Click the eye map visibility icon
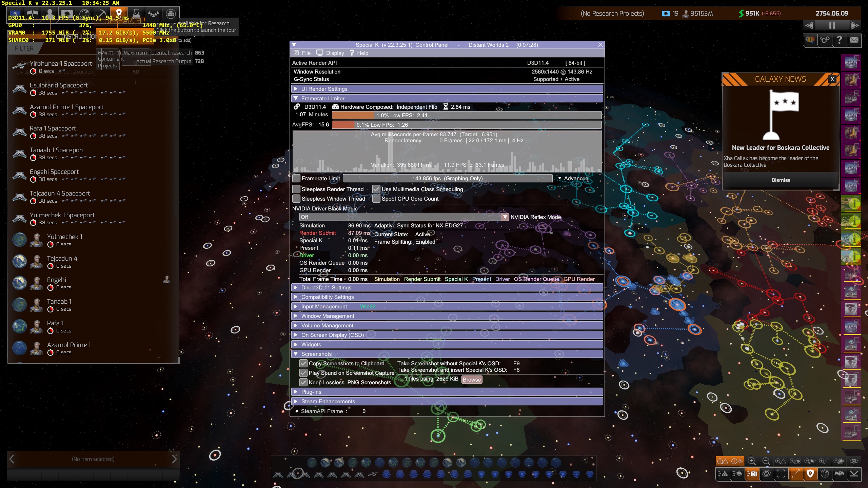868x488 pixels. (x=854, y=461)
